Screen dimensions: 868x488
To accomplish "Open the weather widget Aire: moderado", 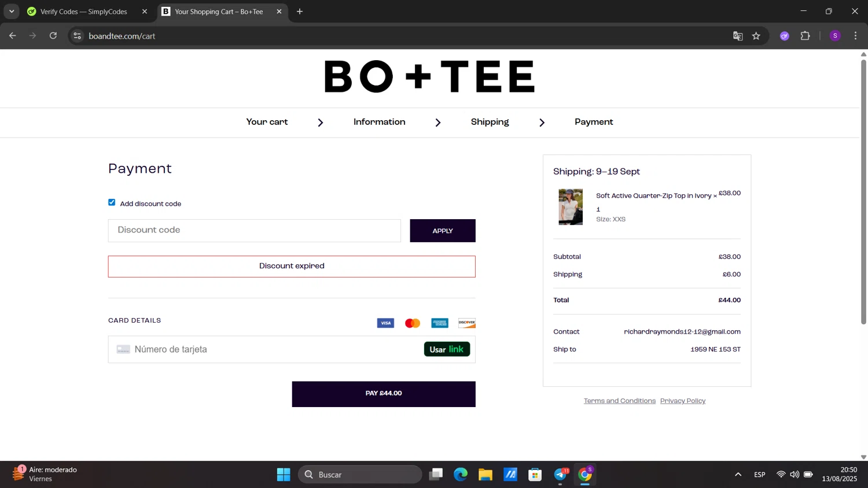I will pos(45,474).
